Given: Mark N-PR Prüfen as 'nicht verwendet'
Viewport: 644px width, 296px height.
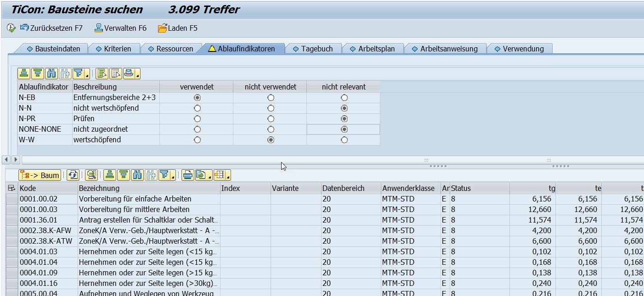Looking at the screenshot, I should 271,119.
